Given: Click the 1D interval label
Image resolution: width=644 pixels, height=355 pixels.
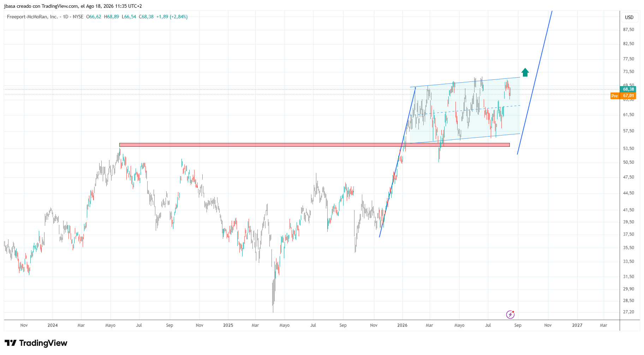Looking at the screenshot, I should point(66,17).
